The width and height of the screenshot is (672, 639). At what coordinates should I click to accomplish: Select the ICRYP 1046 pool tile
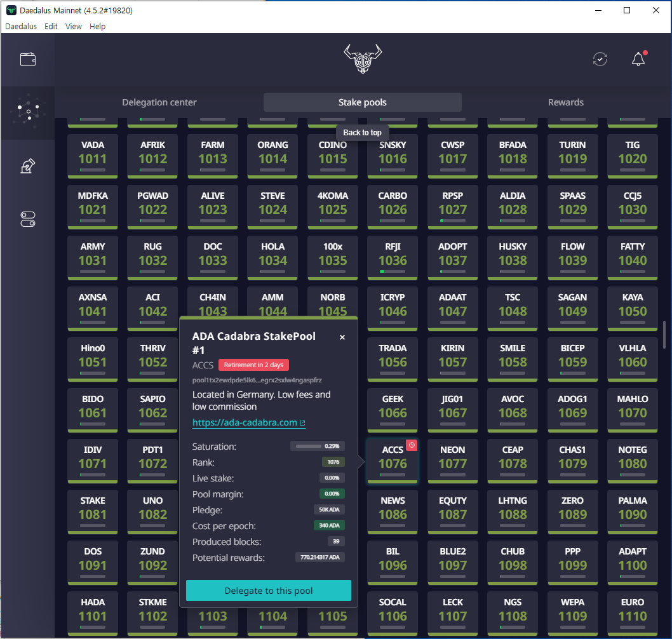click(x=393, y=309)
